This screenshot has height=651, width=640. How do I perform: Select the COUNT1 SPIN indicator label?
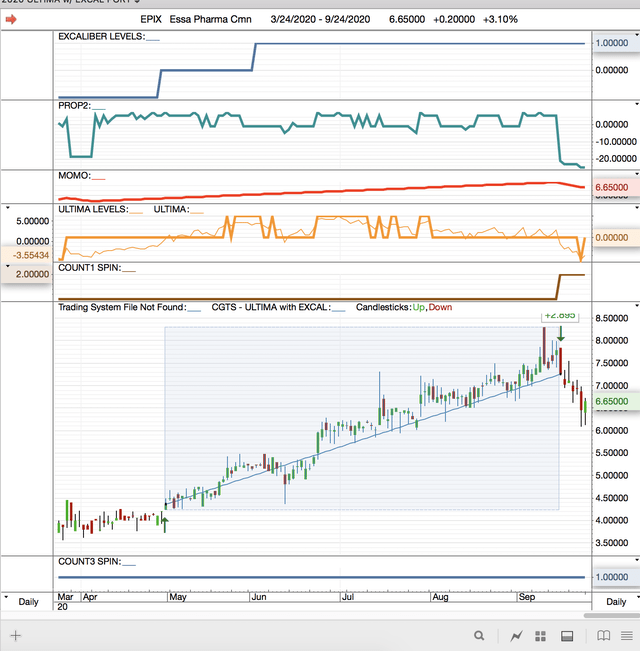point(90,268)
